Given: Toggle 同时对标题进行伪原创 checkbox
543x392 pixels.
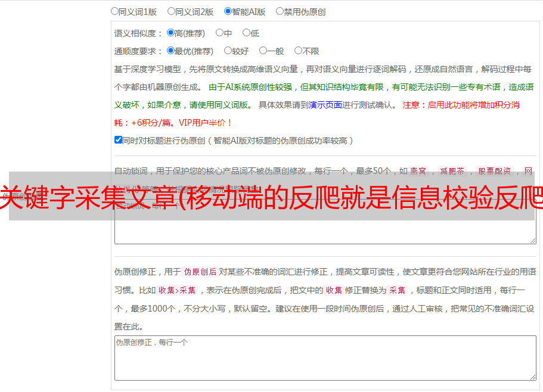Looking at the screenshot, I should (x=118, y=140).
